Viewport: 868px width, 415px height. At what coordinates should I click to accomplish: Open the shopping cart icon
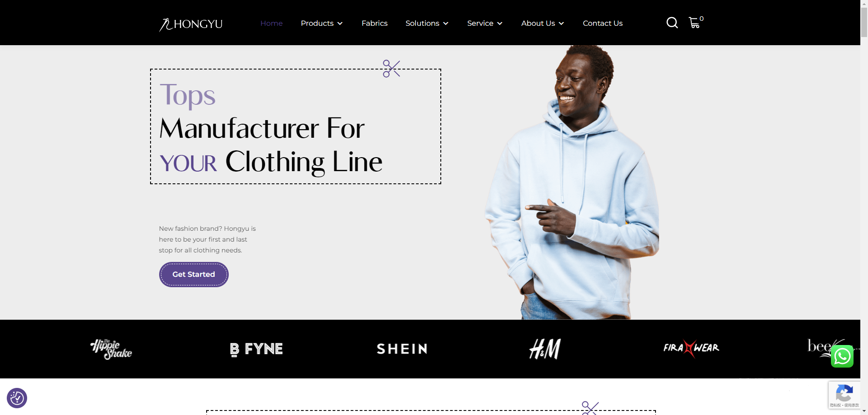[695, 22]
